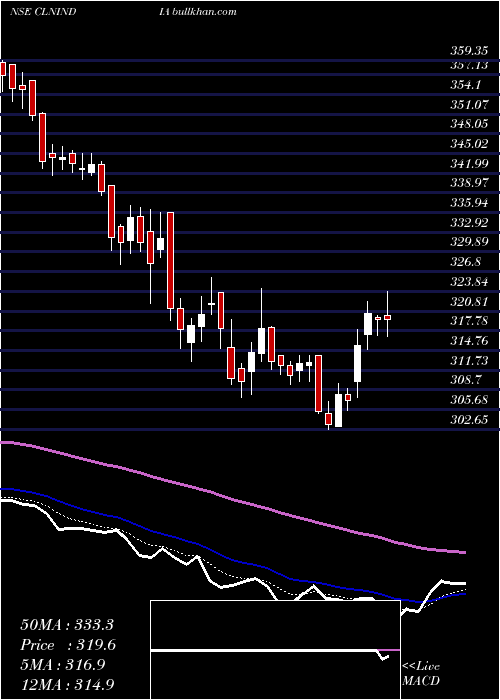Click the bullkhan.com source label
The width and height of the screenshot is (500, 700).
(202, 12)
